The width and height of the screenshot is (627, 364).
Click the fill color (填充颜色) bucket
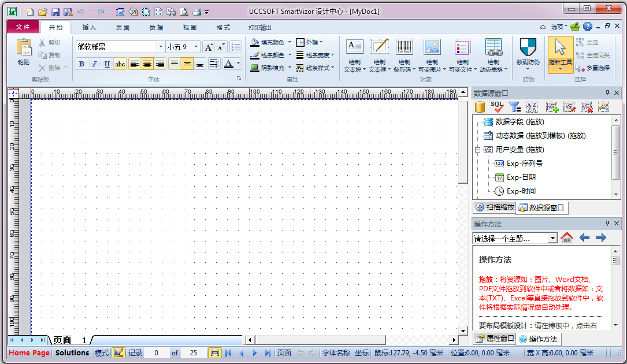click(255, 42)
